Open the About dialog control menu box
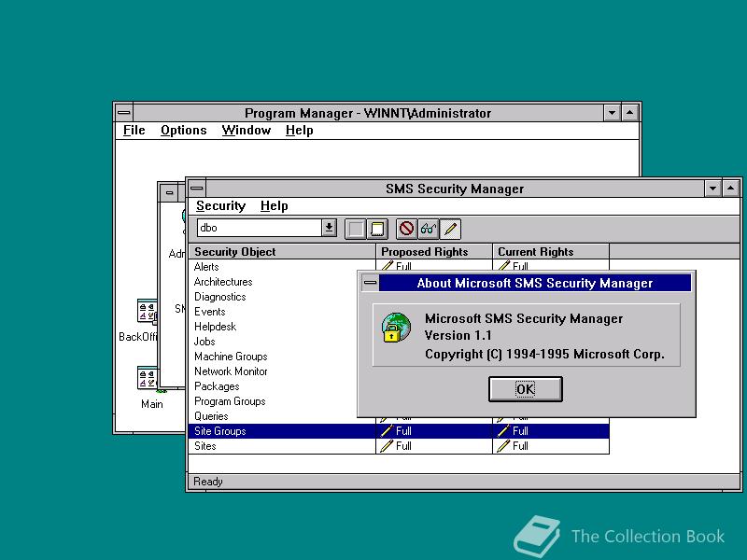The image size is (747, 560). (x=370, y=283)
